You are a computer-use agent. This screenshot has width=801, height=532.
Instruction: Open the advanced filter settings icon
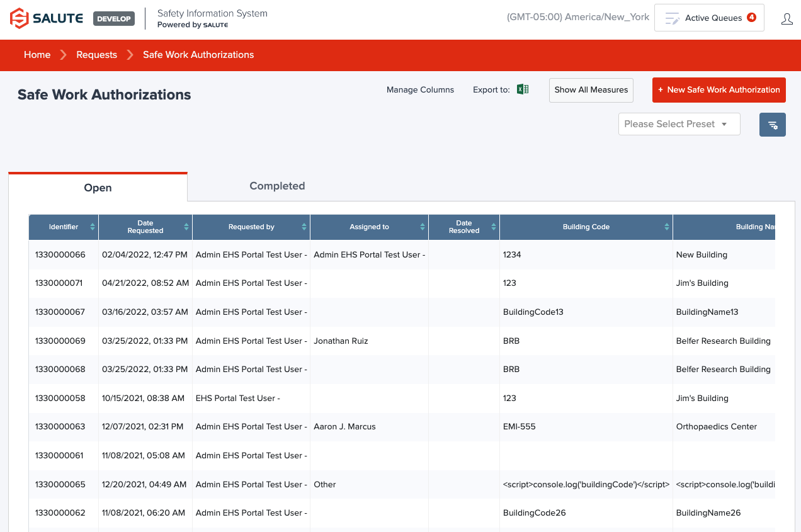[x=772, y=124]
